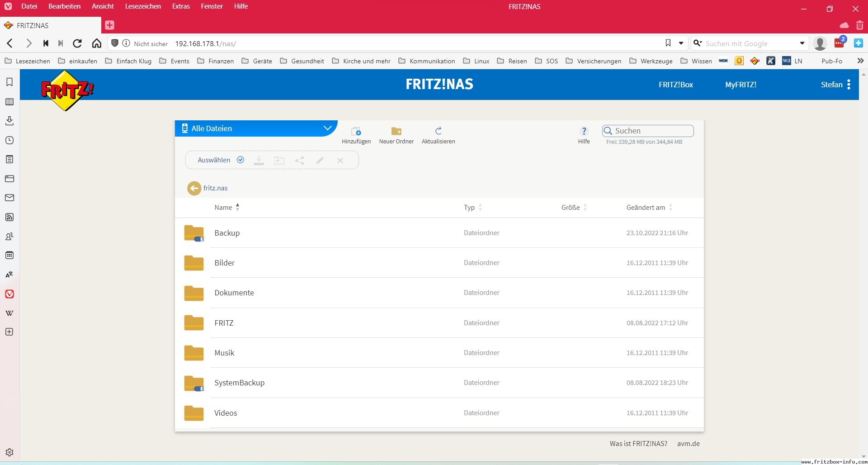Click the address bar URL
This screenshot has width=868, height=465.
205,43
